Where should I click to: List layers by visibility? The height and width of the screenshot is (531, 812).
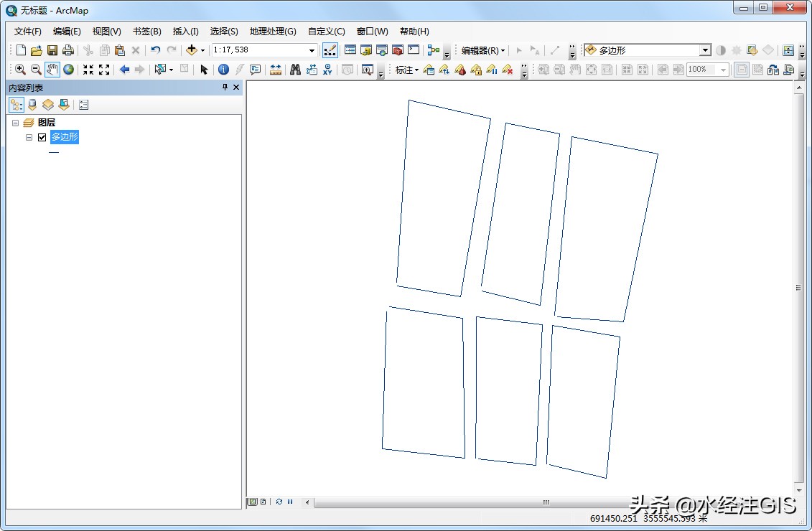coord(47,105)
